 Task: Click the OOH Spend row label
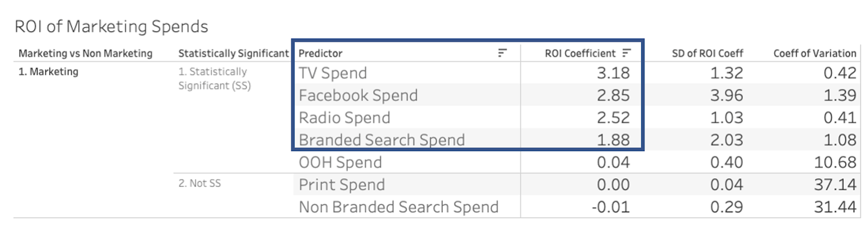tap(340, 162)
